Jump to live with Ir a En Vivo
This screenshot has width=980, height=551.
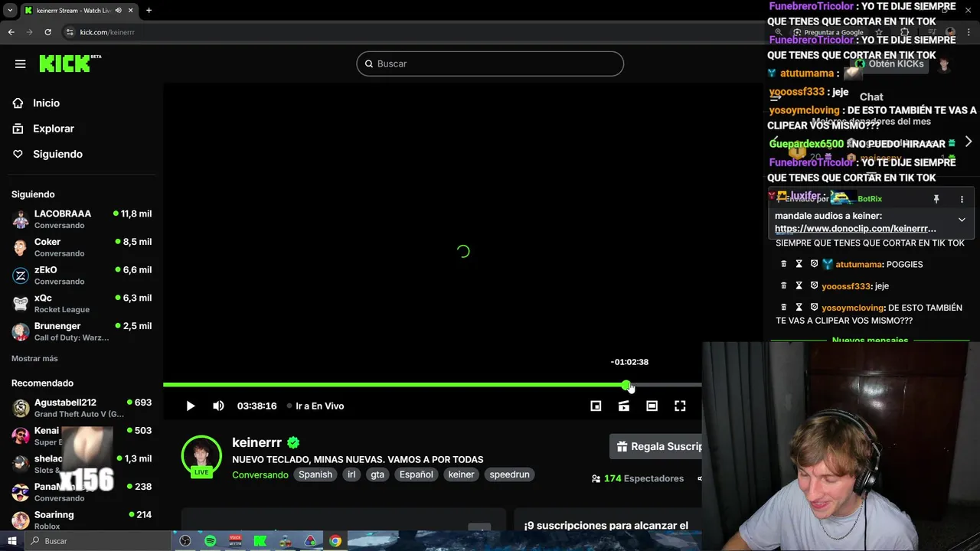pos(315,406)
